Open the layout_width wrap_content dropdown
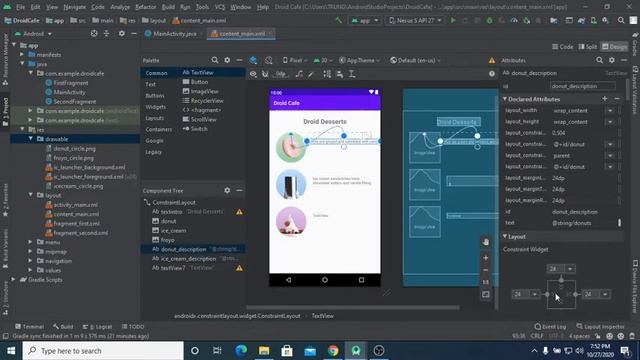This screenshot has height=360, width=640. pyautogui.click(x=610, y=111)
